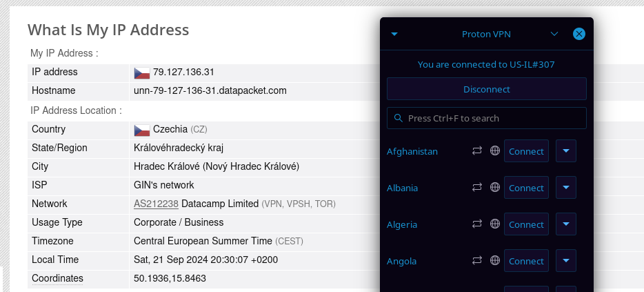
Task: Click the What Is My IP Address heading
Action: [108, 30]
